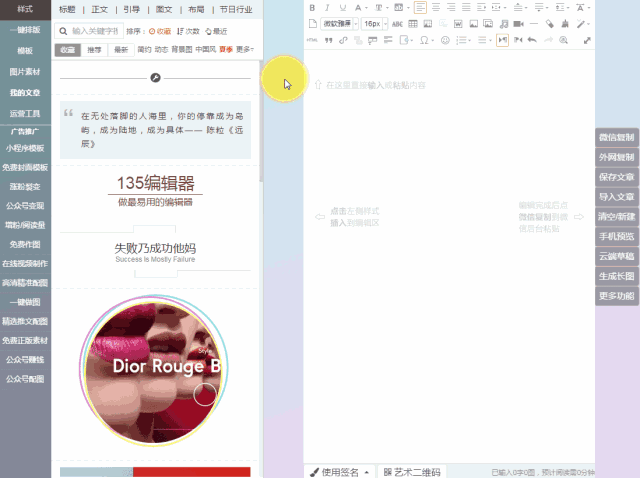Screen dimensions: 640x478
Task: Click the 微信复制 button
Action: [x=616, y=137]
